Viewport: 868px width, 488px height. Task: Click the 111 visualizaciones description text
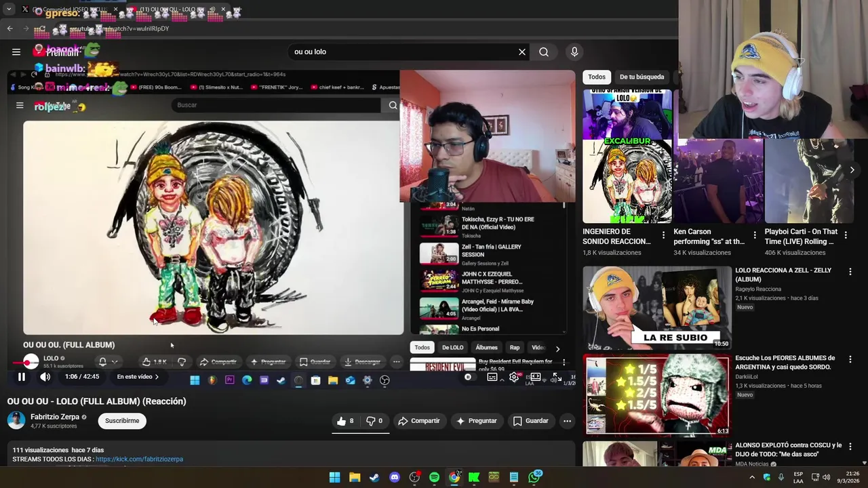(41, 450)
